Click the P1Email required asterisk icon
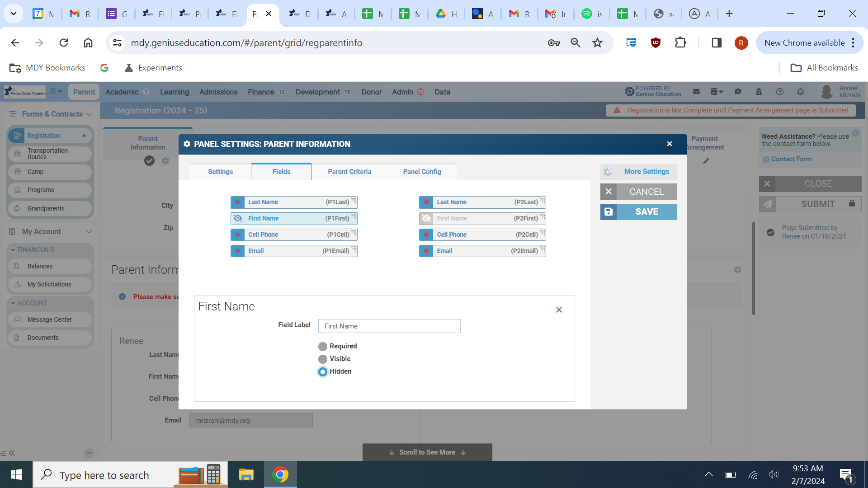The image size is (868, 488). [x=238, y=251]
